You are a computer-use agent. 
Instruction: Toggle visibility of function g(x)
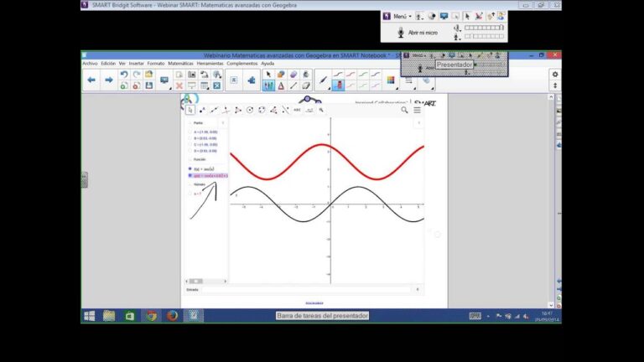click(190, 176)
